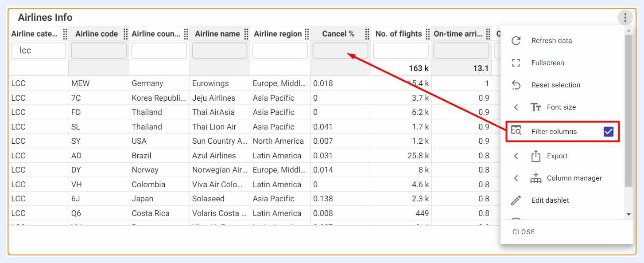Click the Airline code column drag handle

point(125,34)
